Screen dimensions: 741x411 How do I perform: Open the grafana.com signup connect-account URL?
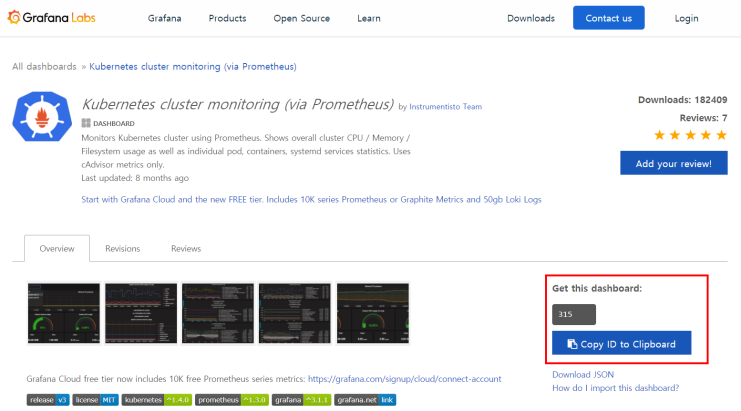pos(405,379)
